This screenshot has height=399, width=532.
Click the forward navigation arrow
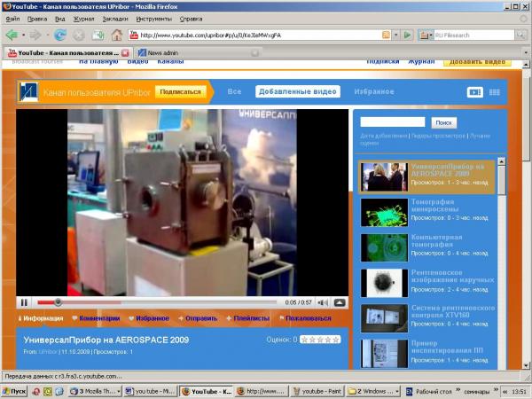[x=35, y=35]
